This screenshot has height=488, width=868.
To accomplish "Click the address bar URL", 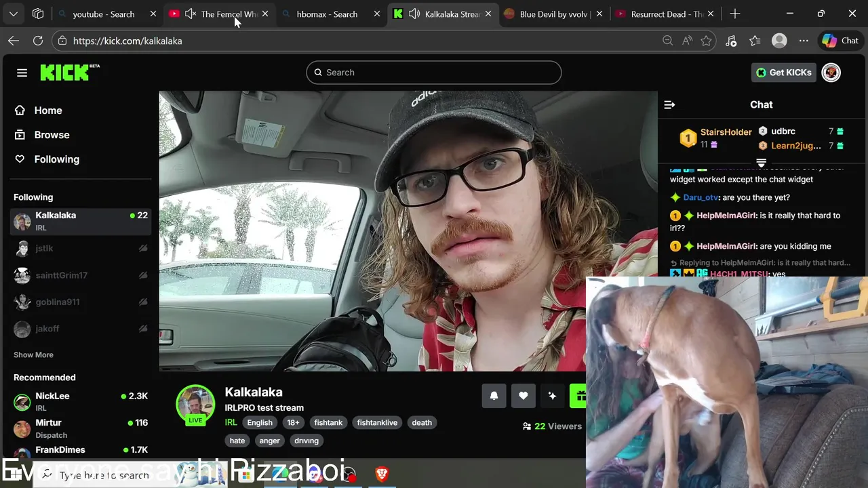I will [127, 41].
